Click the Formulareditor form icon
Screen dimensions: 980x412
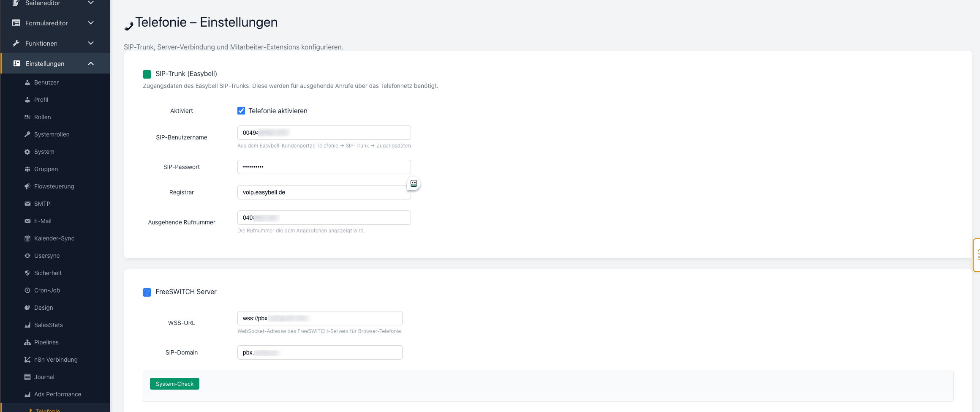point(16,23)
